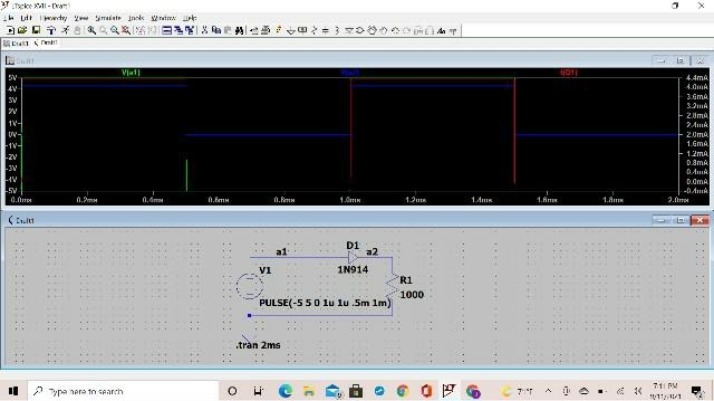Place a Resistor from the toolbar
Image resolution: width=714 pixels, height=401 pixels.
(x=314, y=30)
